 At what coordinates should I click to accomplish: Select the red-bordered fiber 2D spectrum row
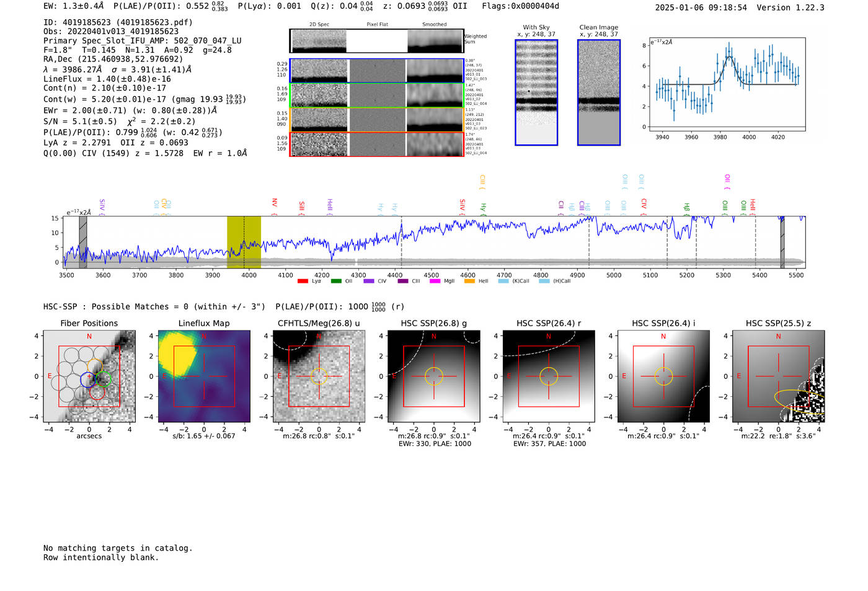(376, 144)
